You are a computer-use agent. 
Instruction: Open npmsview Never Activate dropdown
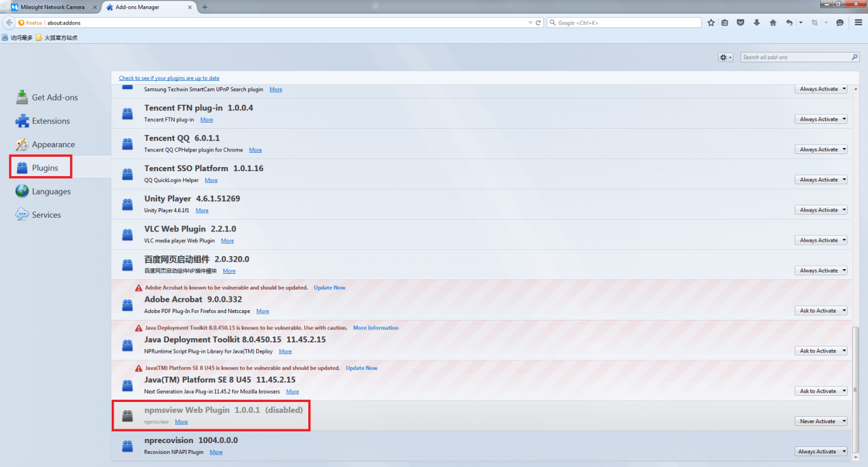pos(821,421)
